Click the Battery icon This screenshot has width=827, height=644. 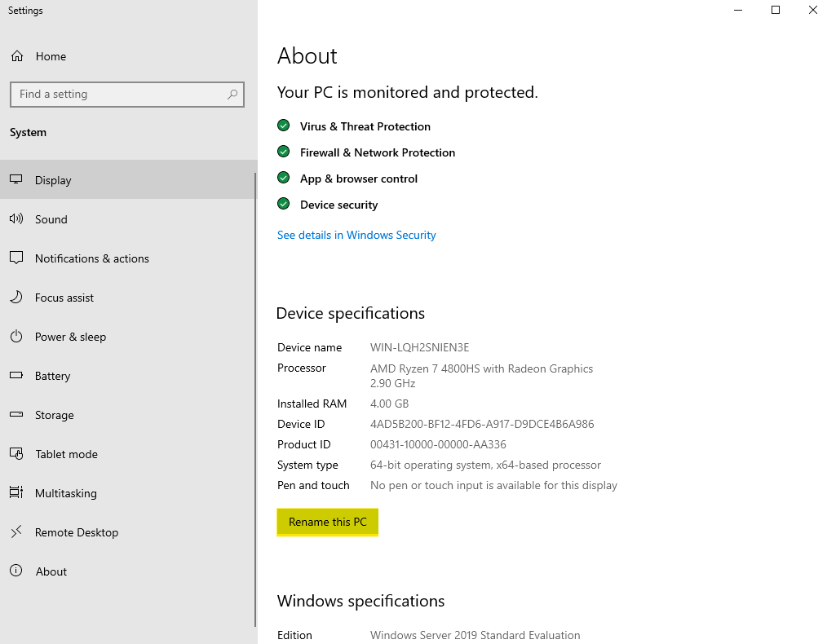16,375
